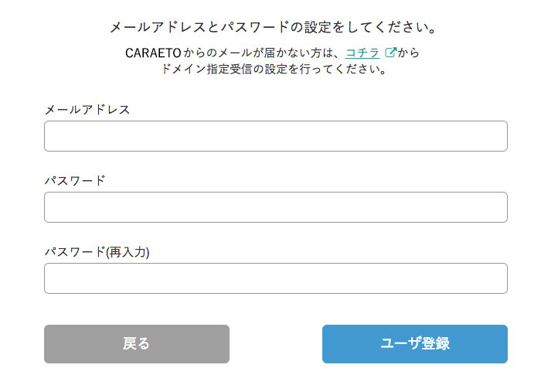Click the メールアドレス field label
This screenshot has height=392, width=541.
pos(87,110)
